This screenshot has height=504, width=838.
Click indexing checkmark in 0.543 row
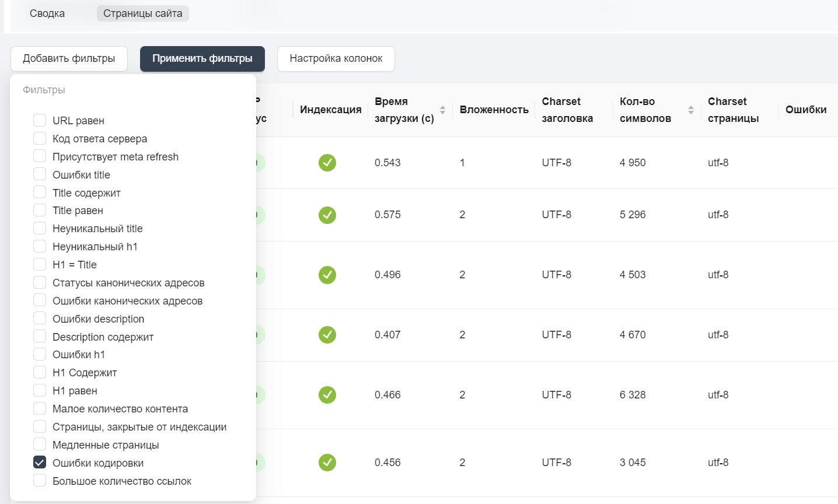click(327, 163)
